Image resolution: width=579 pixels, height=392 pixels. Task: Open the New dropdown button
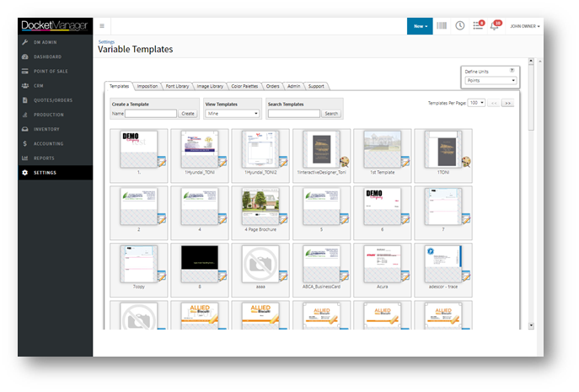420,26
